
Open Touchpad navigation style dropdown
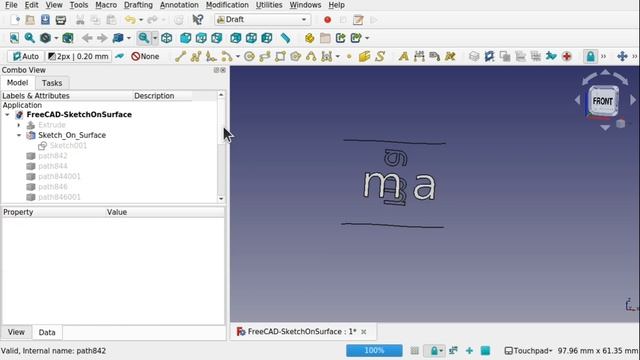[x=529, y=351]
